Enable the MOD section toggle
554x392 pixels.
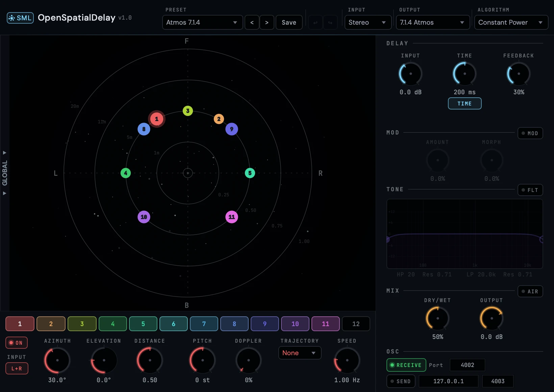click(530, 133)
